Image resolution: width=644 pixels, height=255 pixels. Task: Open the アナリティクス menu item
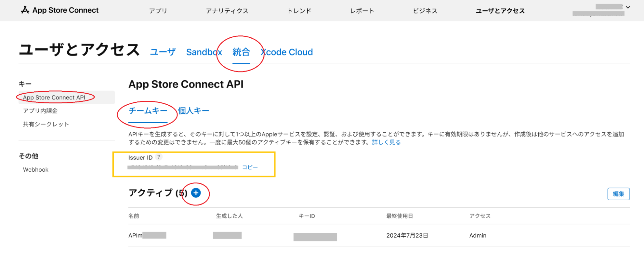click(x=227, y=11)
